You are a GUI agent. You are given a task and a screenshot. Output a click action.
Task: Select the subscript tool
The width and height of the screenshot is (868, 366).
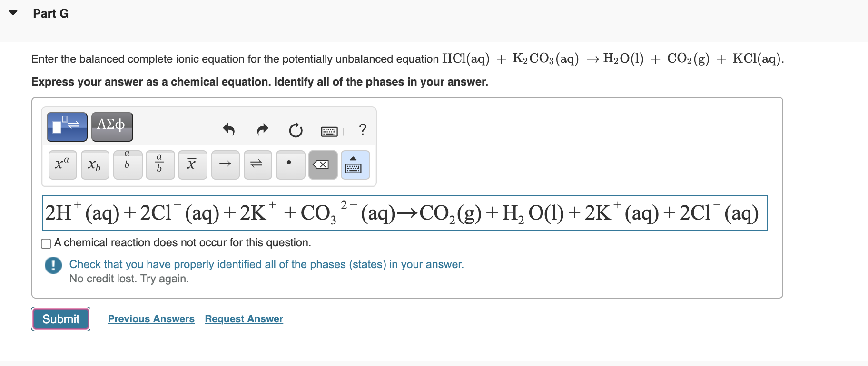[x=95, y=164]
